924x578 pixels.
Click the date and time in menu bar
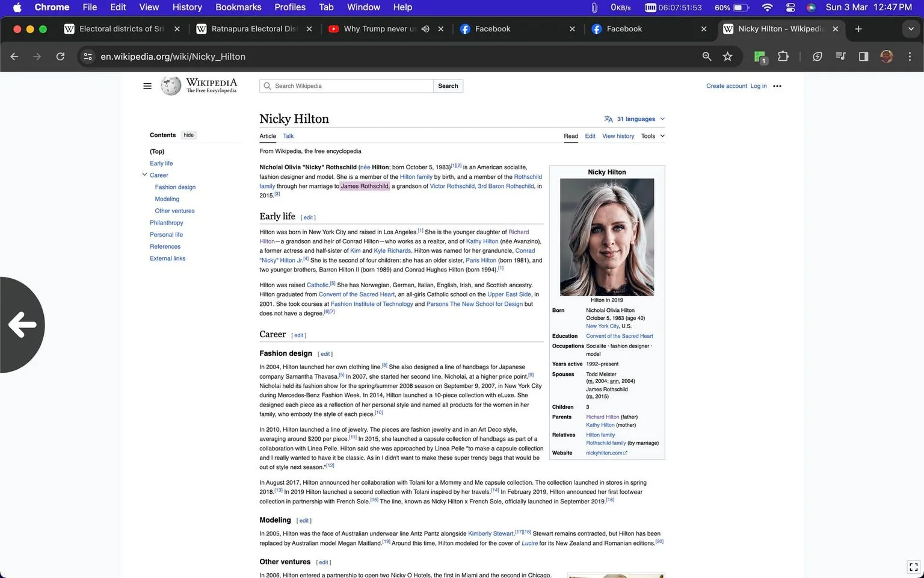pyautogui.click(x=869, y=7)
